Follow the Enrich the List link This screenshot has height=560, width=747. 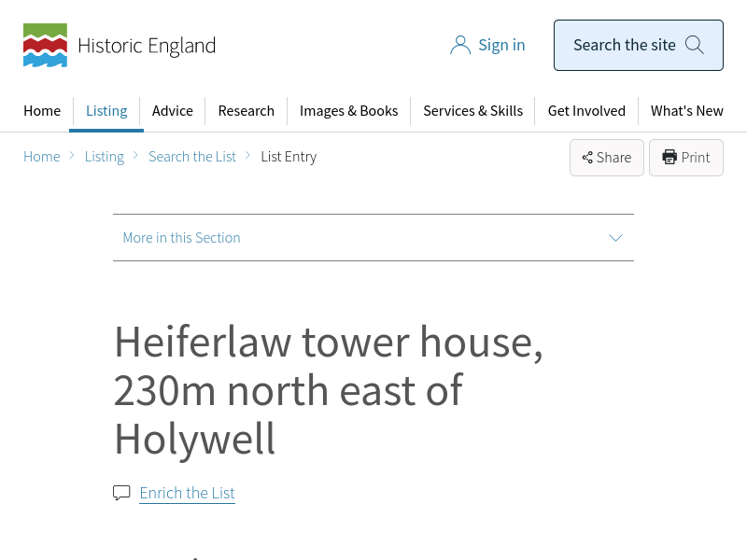click(x=187, y=493)
